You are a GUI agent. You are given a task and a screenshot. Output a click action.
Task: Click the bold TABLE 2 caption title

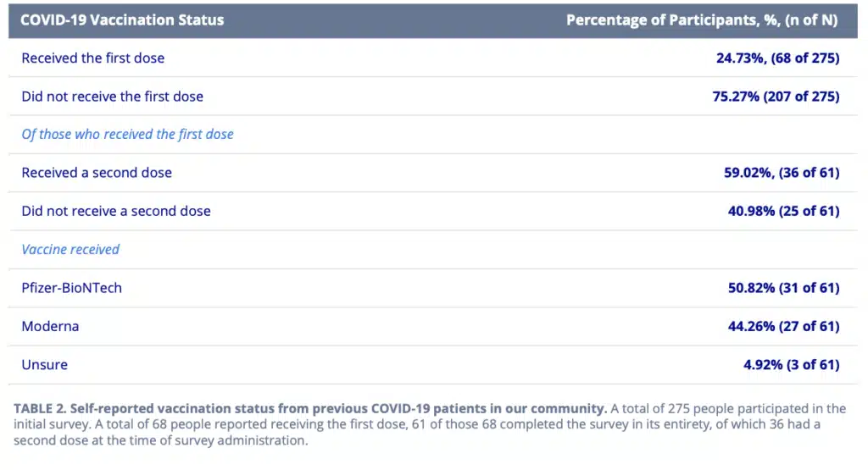[x=310, y=409]
